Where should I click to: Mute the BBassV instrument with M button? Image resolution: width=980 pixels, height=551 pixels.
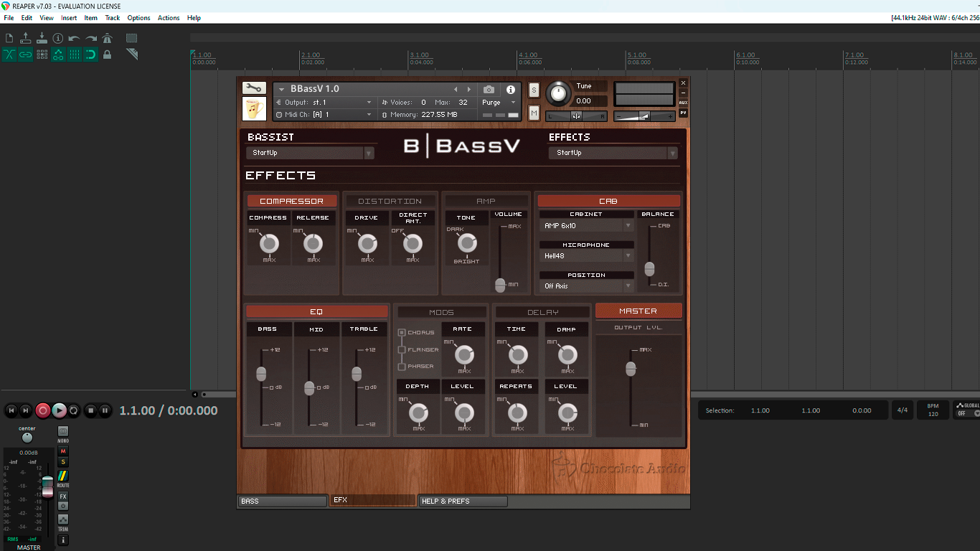coord(534,113)
